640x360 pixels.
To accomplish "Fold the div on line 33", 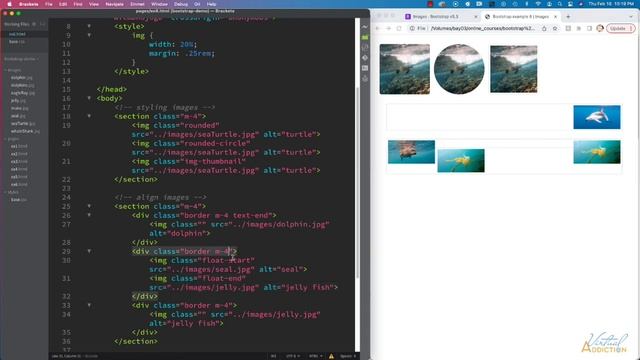I will (89, 305).
